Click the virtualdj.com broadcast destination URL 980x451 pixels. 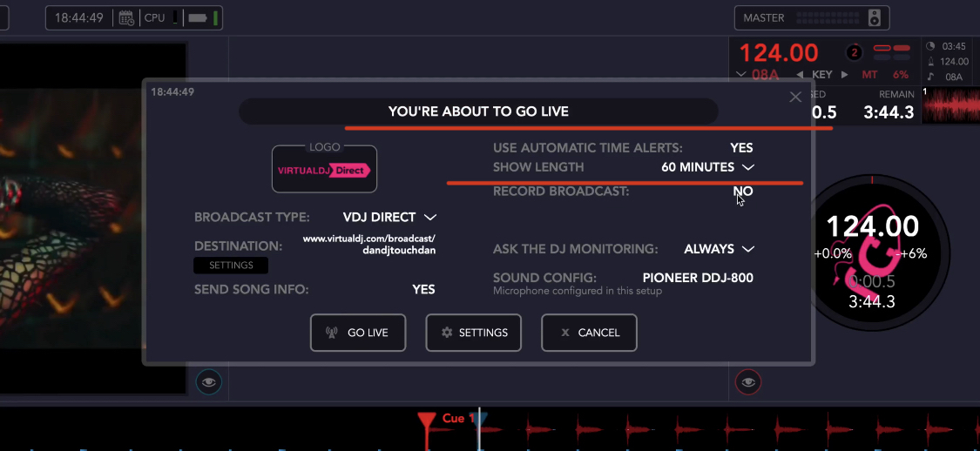click(x=368, y=245)
